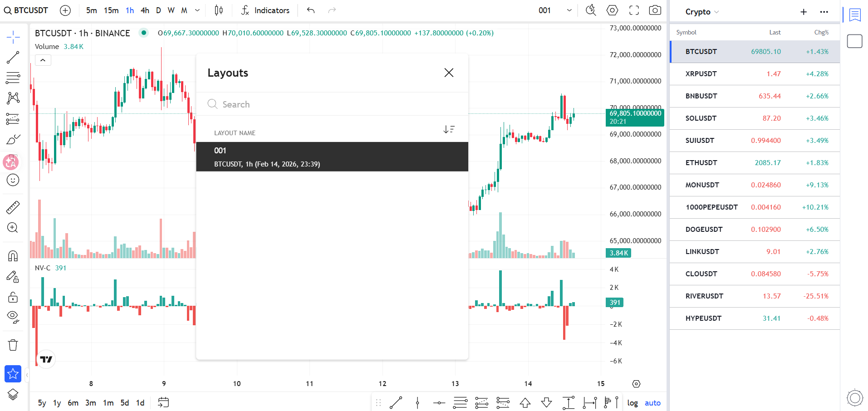
Task: Switch to the daily D timeframe
Action: (x=158, y=10)
